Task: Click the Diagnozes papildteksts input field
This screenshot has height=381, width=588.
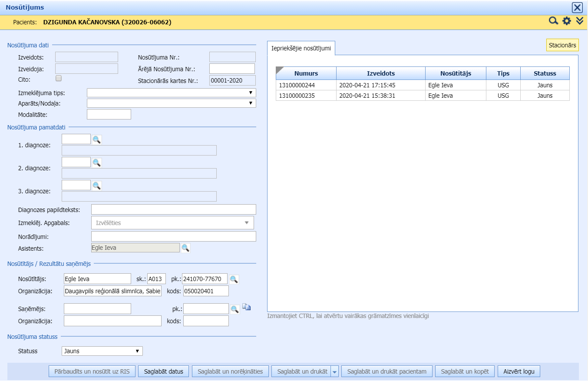Action: click(x=173, y=209)
